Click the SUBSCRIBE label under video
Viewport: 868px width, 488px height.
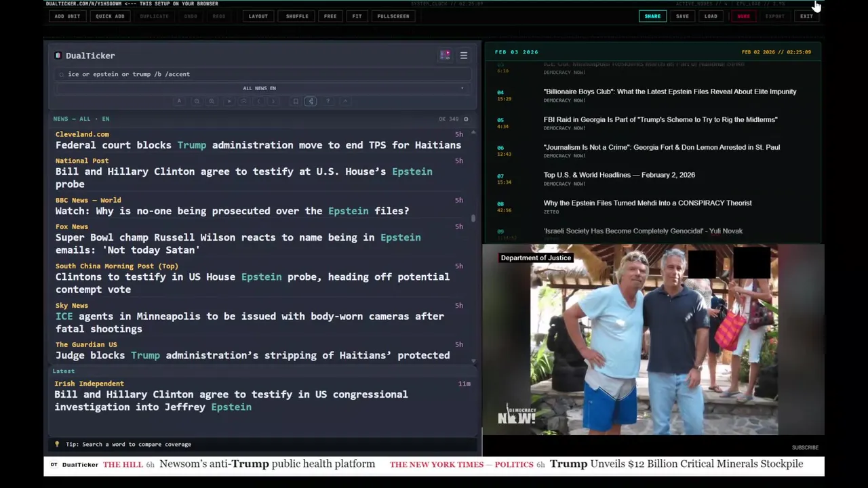805,447
